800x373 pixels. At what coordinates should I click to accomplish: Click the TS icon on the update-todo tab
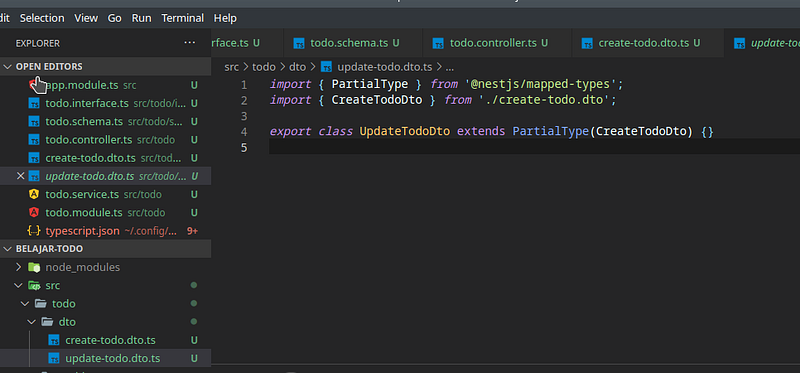tap(739, 43)
